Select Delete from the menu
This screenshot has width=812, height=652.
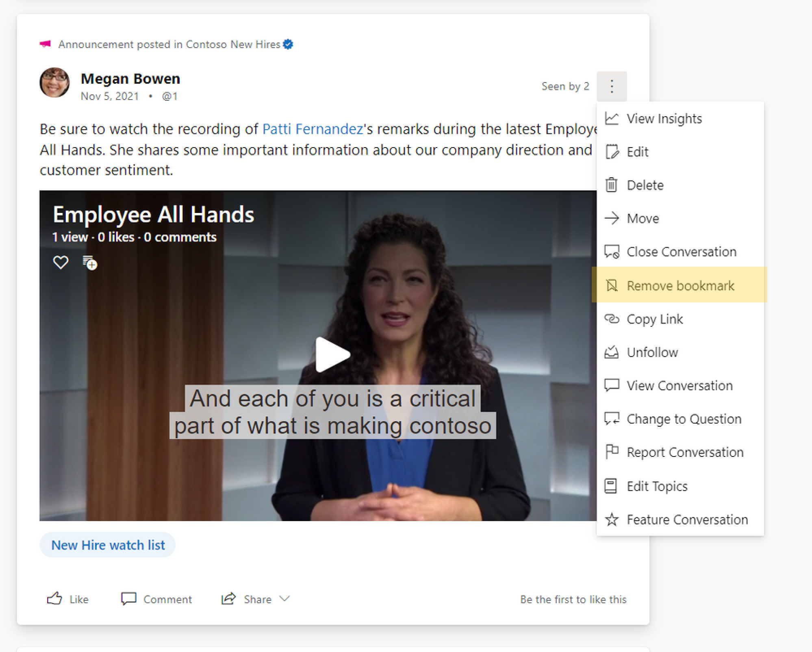pos(680,185)
